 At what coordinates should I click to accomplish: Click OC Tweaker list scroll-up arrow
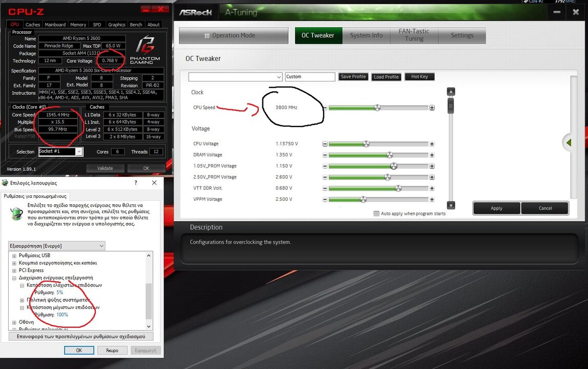point(451,92)
